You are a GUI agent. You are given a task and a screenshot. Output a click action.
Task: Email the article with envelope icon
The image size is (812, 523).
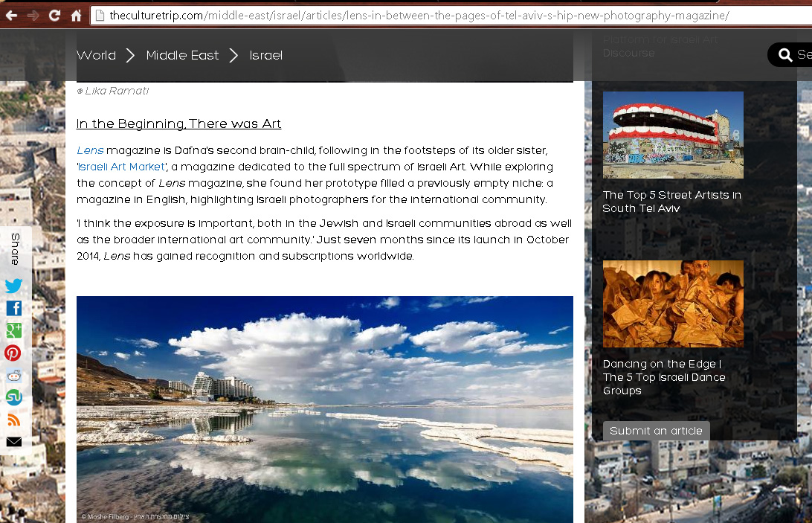[14, 442]
